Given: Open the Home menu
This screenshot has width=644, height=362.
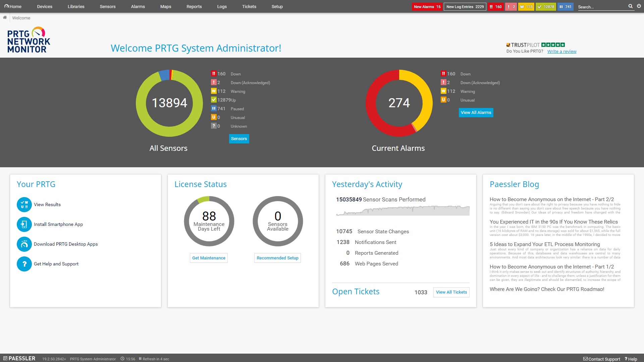Looking at the screenshot, I should [x=13, y=6].
